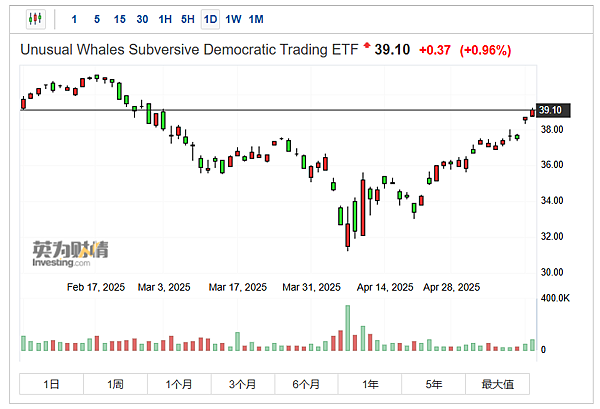Show the 最大值 time range

[497, 384]
